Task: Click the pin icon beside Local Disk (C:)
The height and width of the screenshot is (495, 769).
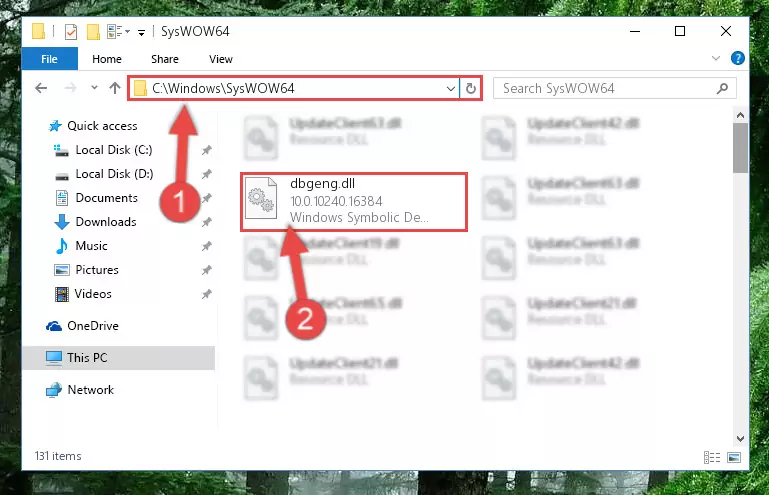Action: pos(206,150)
